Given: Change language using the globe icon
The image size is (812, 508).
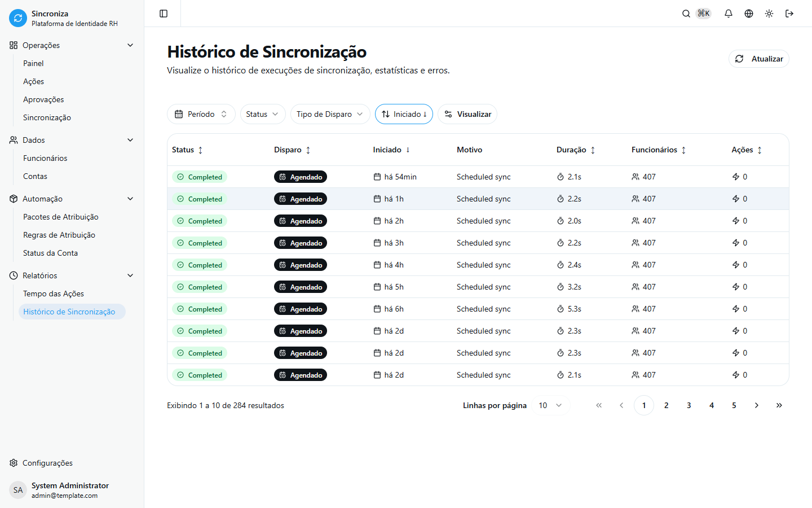Looking at the screenshot, I should pos(748,13).
